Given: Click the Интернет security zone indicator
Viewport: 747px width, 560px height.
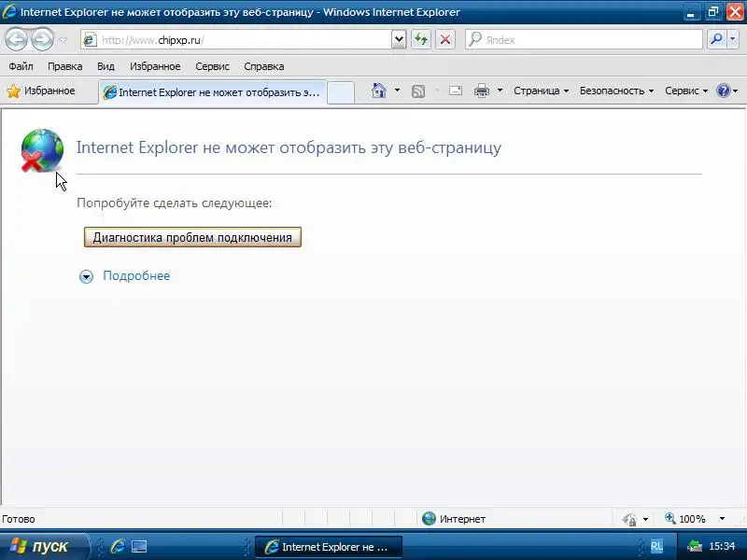Looking at the screenshot, I should 454,519.
